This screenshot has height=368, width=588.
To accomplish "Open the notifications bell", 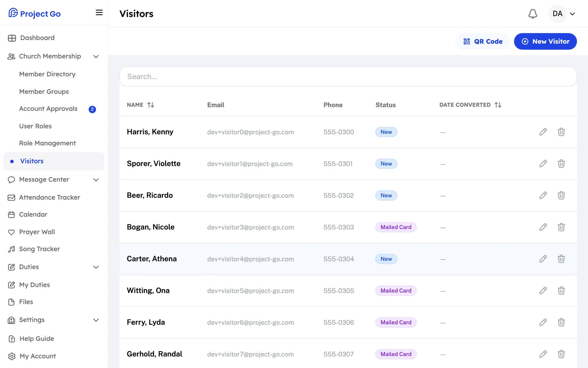I will 533,14.
